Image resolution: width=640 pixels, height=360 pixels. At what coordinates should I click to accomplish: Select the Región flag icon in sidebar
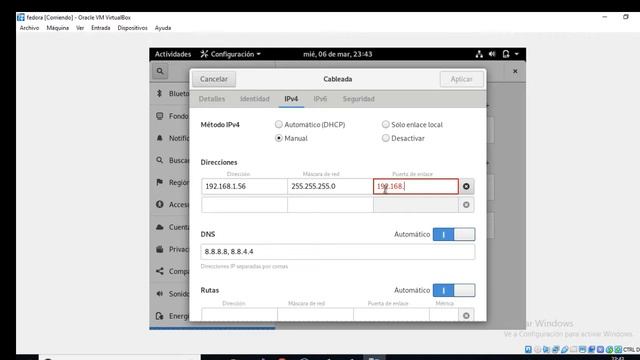[x=160, y=182]
